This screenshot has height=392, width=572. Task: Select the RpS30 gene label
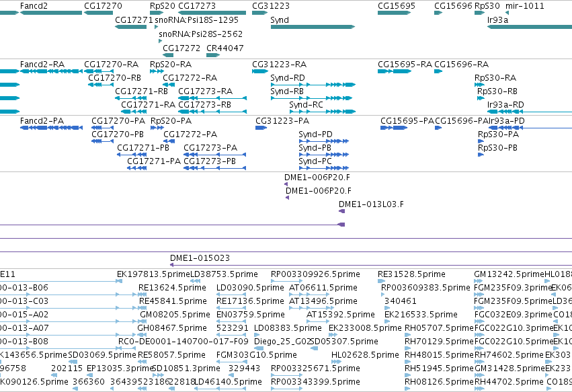coord(487,6)
